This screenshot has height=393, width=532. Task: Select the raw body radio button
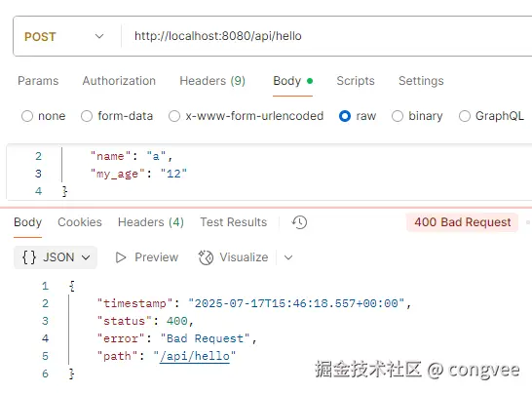click(x=345, y=116)
